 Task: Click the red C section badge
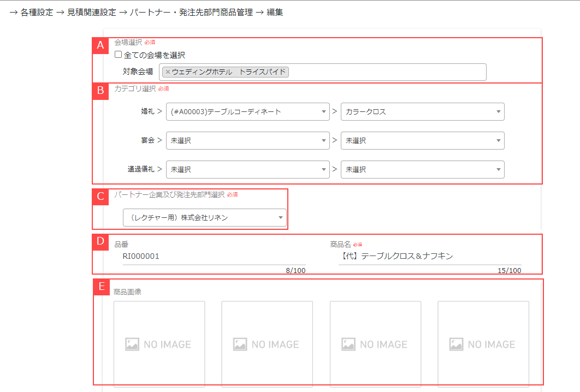click(x=100, y=197)
